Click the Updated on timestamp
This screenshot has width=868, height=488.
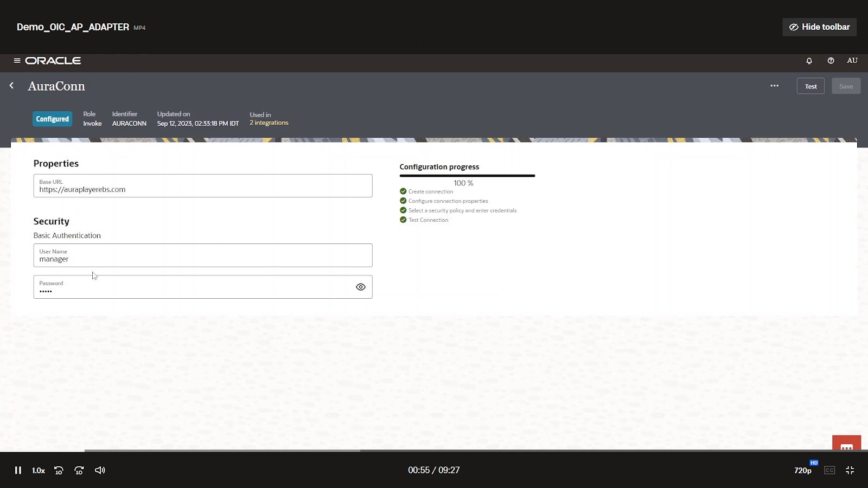[198, 124]
